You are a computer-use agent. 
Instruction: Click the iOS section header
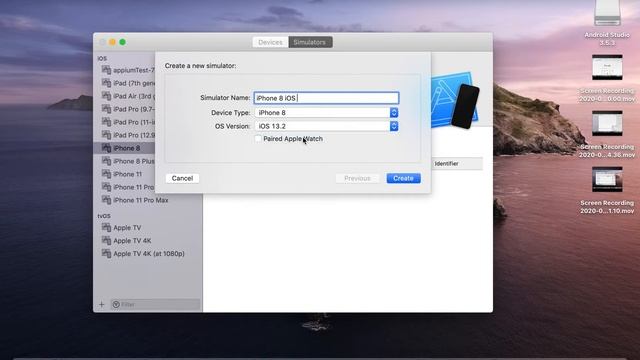coord(102,58)
